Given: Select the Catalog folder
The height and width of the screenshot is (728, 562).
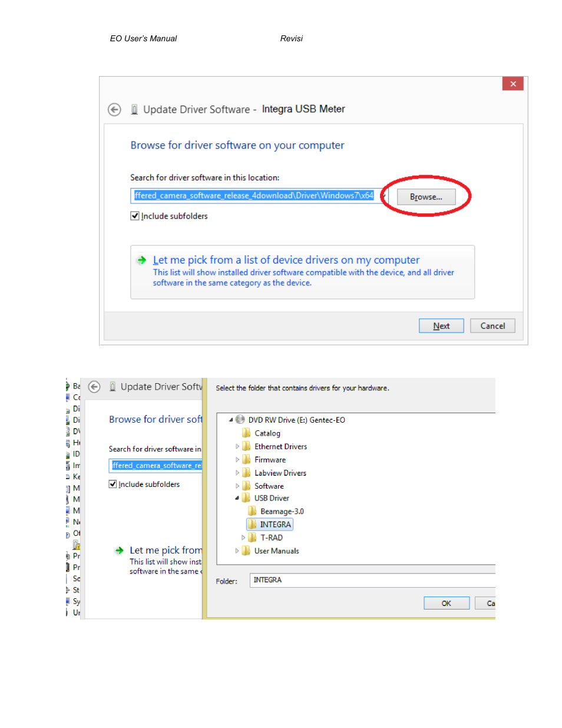Looking at the screenshot, I should (267, 433).
